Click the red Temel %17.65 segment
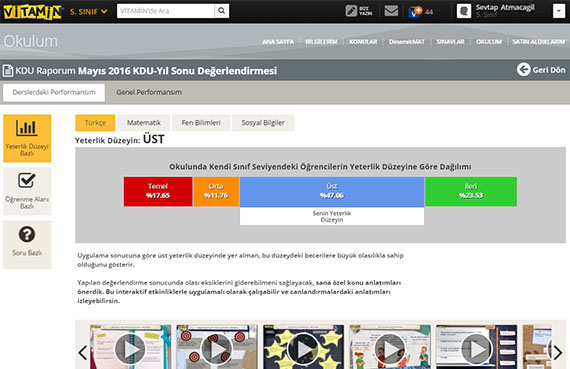Image resolution: width=570 pixels, height=369 pixels. 158,191
